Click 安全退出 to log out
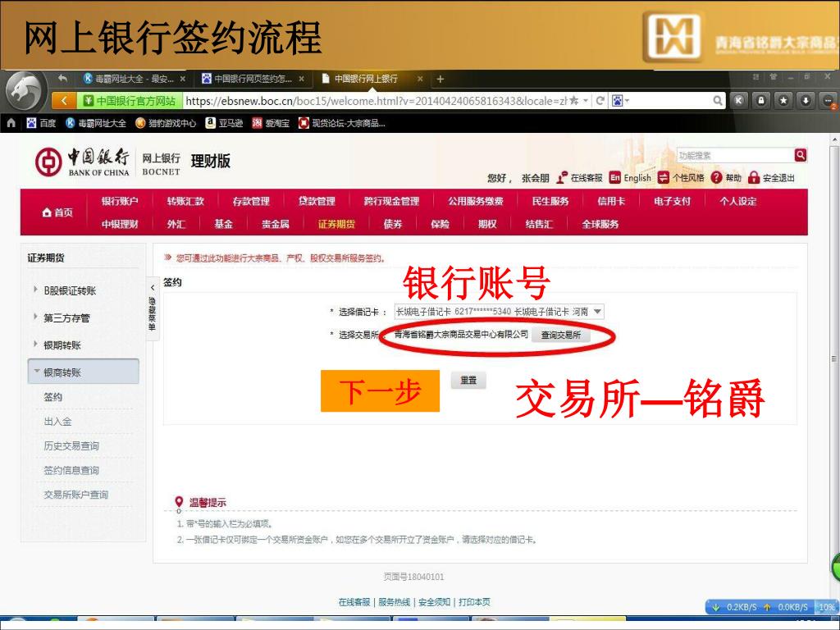The height and width of the screenshot is (630, 840). [x=771, y=177]
